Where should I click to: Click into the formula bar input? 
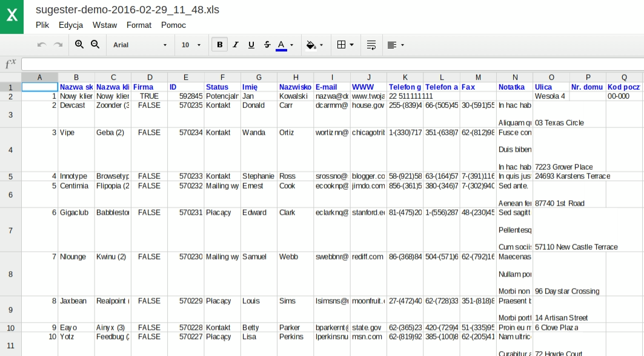[332, 64]
